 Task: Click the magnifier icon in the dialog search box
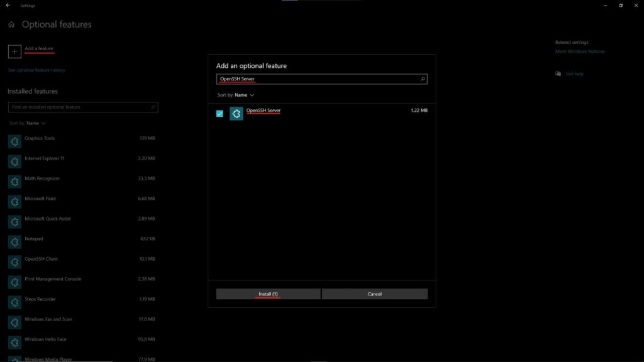(421, 79)
